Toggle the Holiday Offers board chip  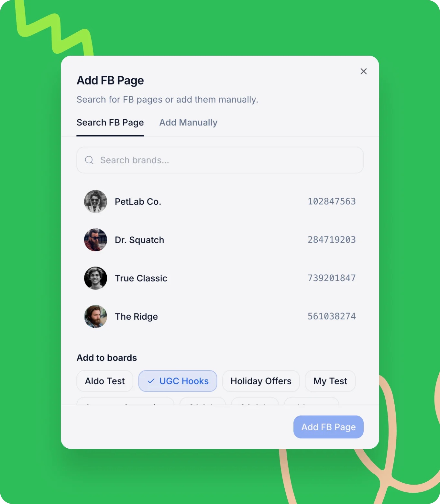[261, 381]
